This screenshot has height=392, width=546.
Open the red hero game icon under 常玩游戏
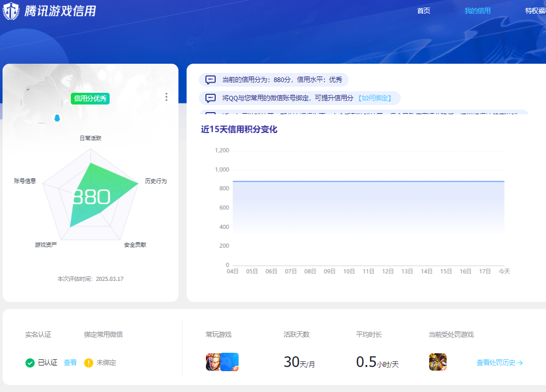[x=213, y=362]
